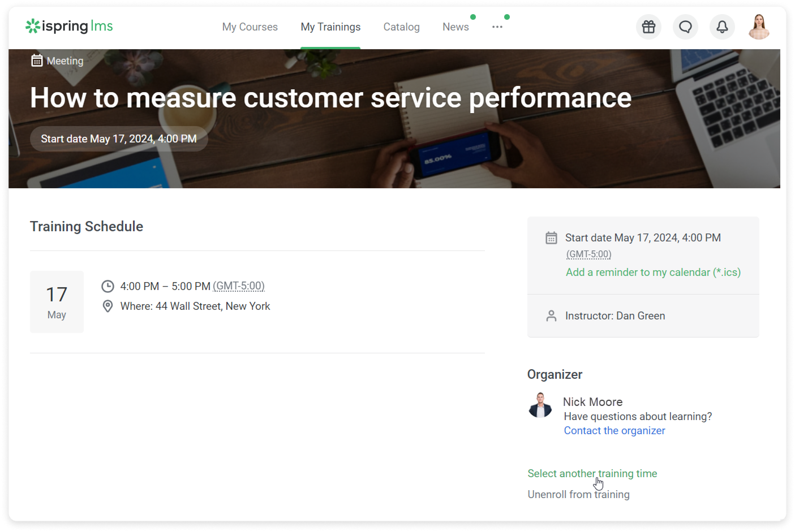The width and height of the screenshot is (795, 532).
Task: Switch to the Catalog tab
Action: pos(401,27)
